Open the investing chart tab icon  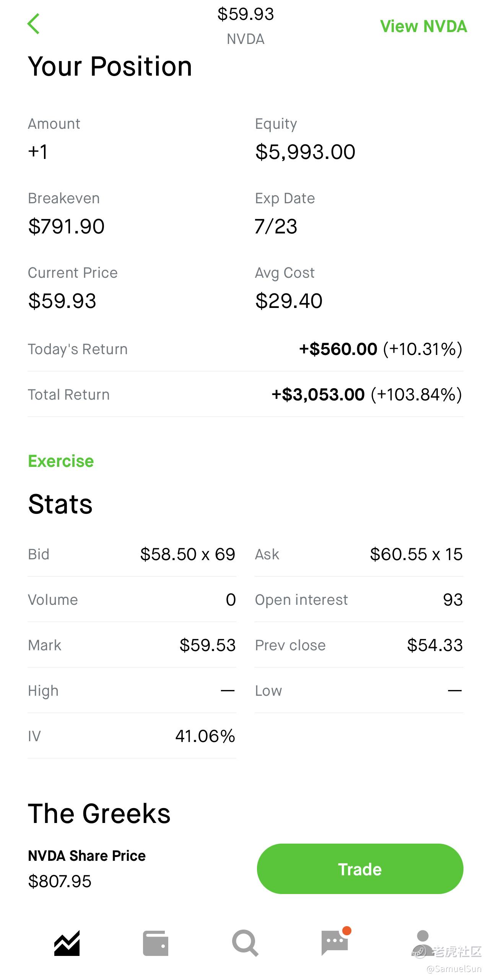point(67,943)
